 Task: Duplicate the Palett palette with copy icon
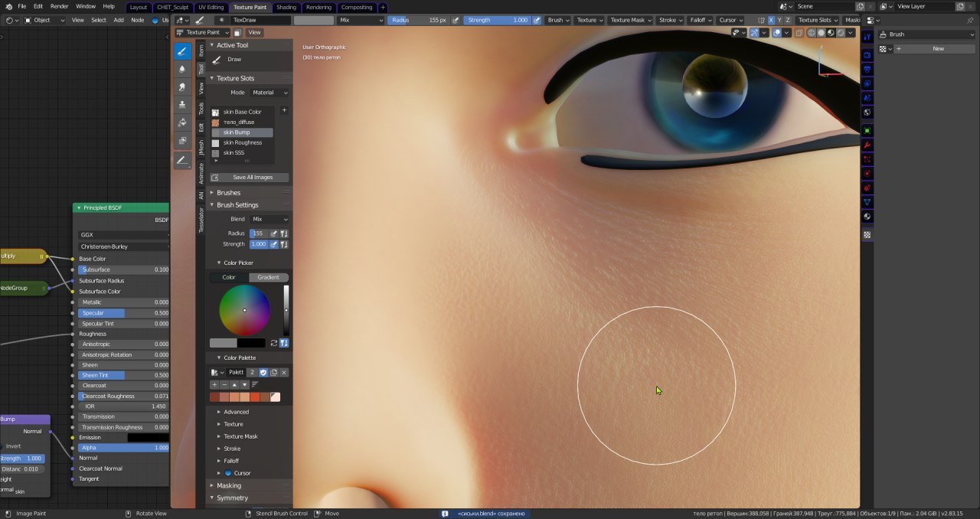[x=273, y=372]
